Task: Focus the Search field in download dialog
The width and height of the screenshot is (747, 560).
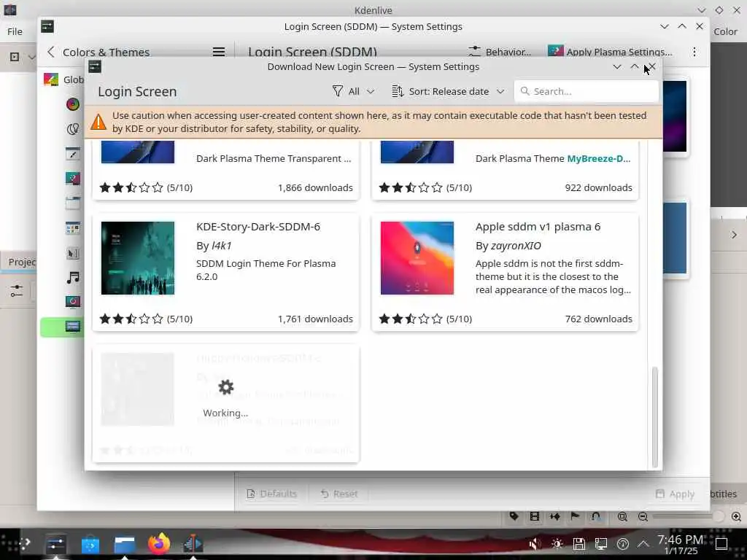Action: [x=586, y=91]
